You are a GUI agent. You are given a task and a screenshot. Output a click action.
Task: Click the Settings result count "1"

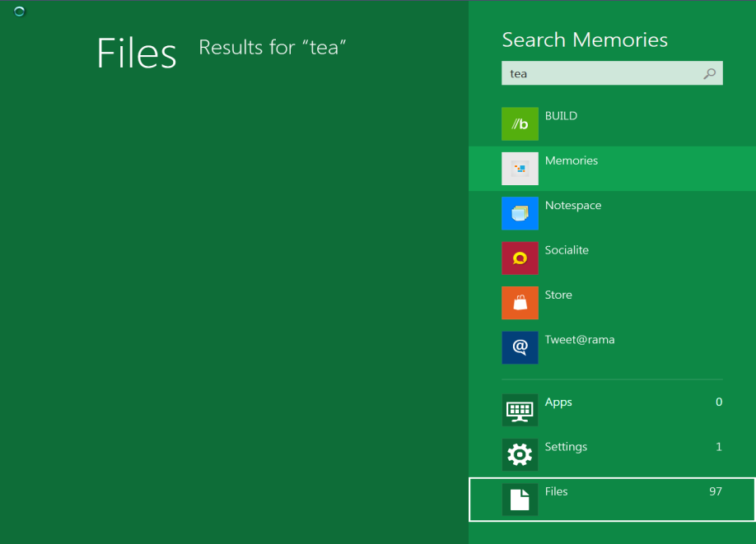pyautogui.click(x=719, y=447)
